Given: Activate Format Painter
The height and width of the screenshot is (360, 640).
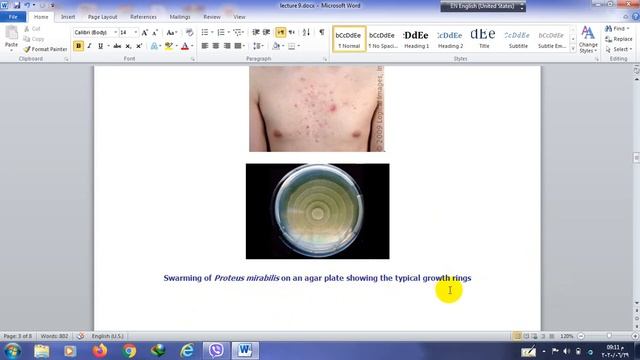Looking at the screenshot, I should (x=45, y=49).
